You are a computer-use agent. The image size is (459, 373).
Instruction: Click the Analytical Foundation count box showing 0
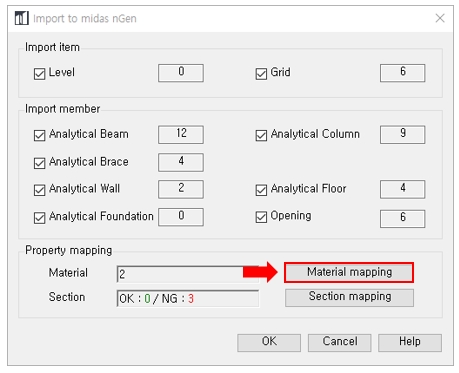point(181,217)
